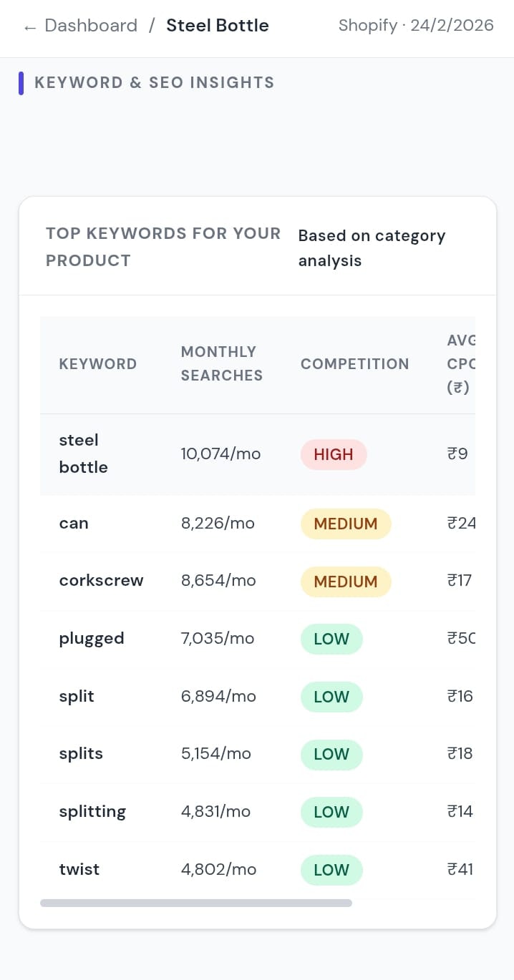The image size is (514, 980).
Task: Select the TOP KEYWORDS FOR YOUR PRODUCT title
Action: point(163,247)
